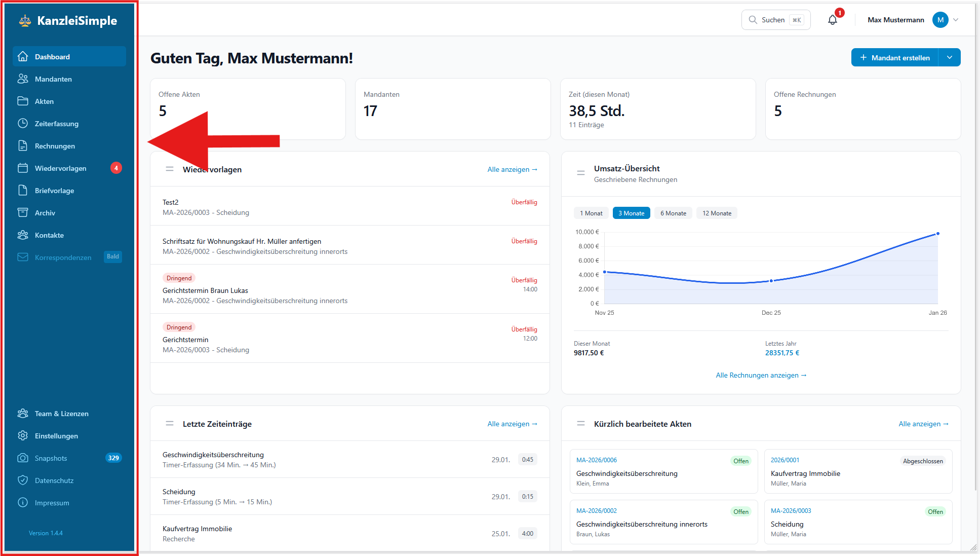
Task: Click the Jan 26 data point on chart
Action: tap(938, 234)
